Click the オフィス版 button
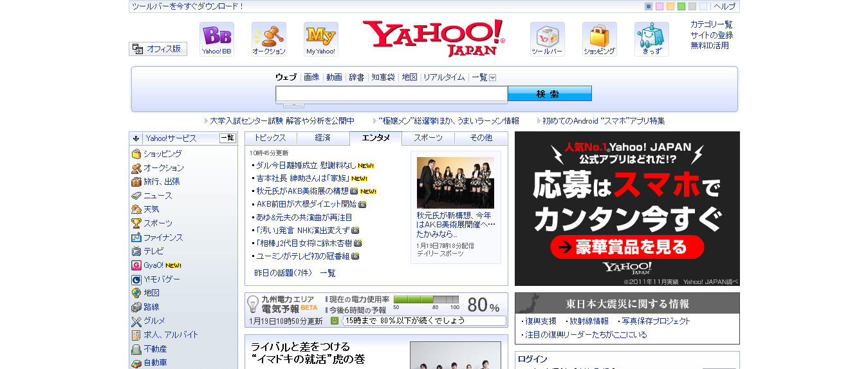This screenshot has width=868, height=369. click(x=158, y=49)
